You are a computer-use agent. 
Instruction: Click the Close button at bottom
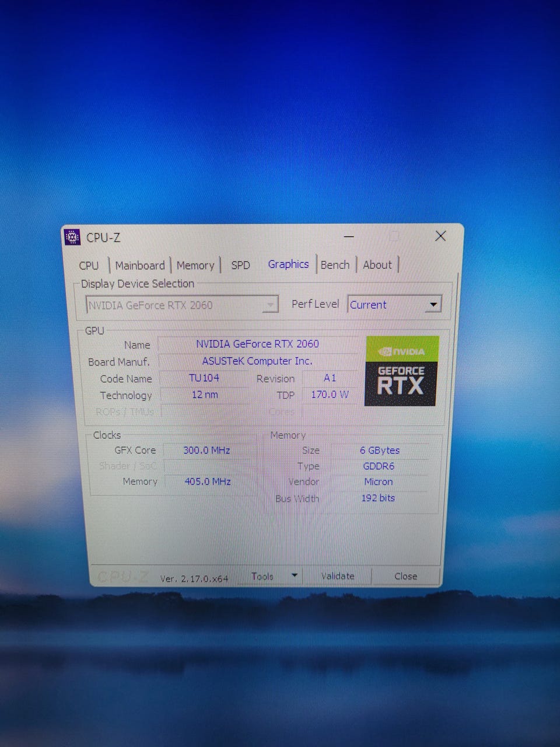click(405, 576)
